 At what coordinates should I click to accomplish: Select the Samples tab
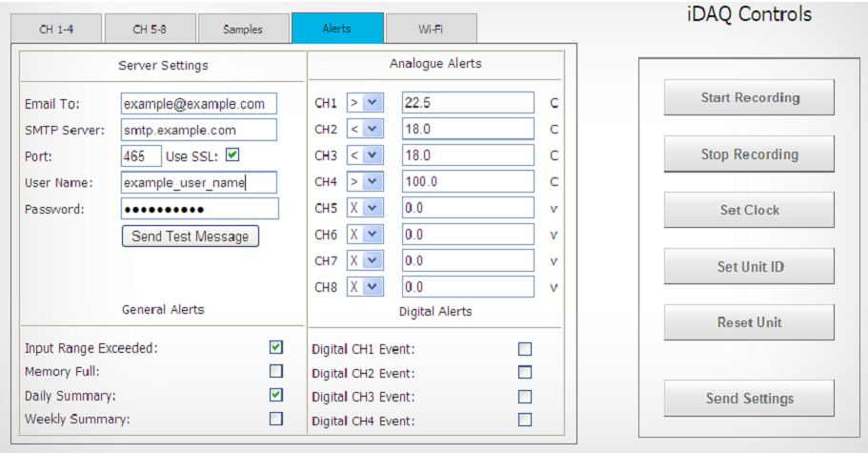coord(244,29)
